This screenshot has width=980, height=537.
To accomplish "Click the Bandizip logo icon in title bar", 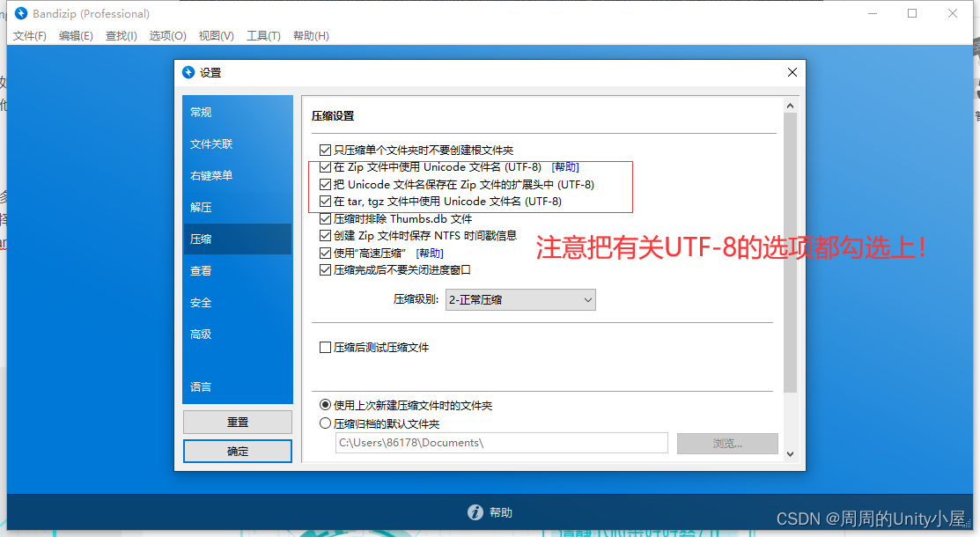I will click(x=20, y=13).
